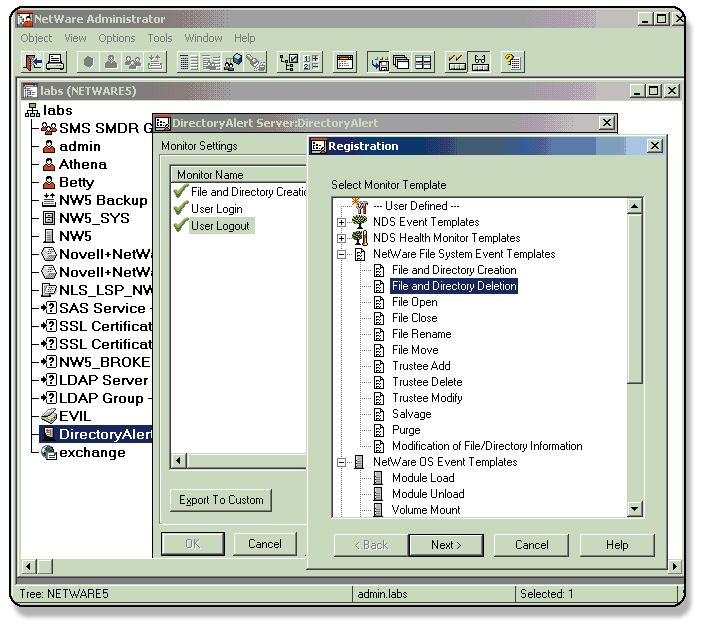Click Help in the Registration dialog
Screen dimensions: 701x627
coord(617,545)
